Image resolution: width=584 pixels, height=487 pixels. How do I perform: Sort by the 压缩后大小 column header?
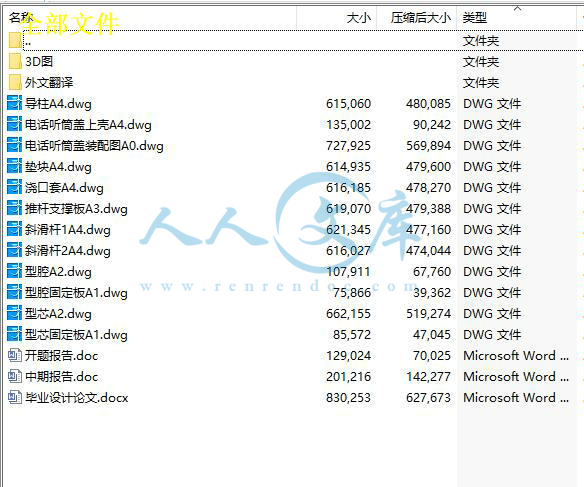416,17
